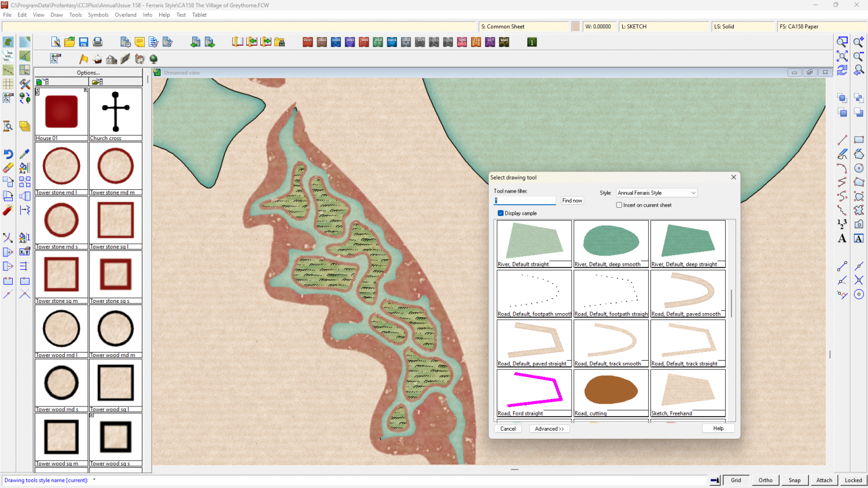Uncheck the Display sample checkbox
Screen dimensions: 868x488
(501, 213)
